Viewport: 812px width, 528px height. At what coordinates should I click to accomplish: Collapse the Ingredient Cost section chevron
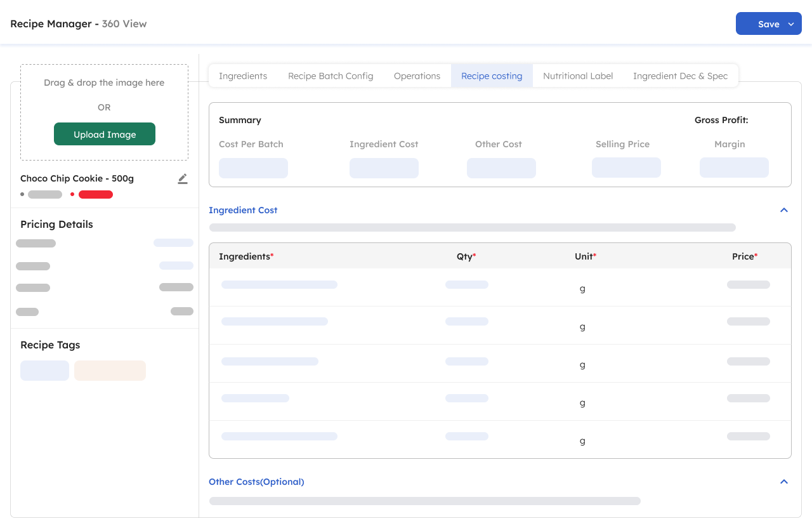tap(784, 210)
